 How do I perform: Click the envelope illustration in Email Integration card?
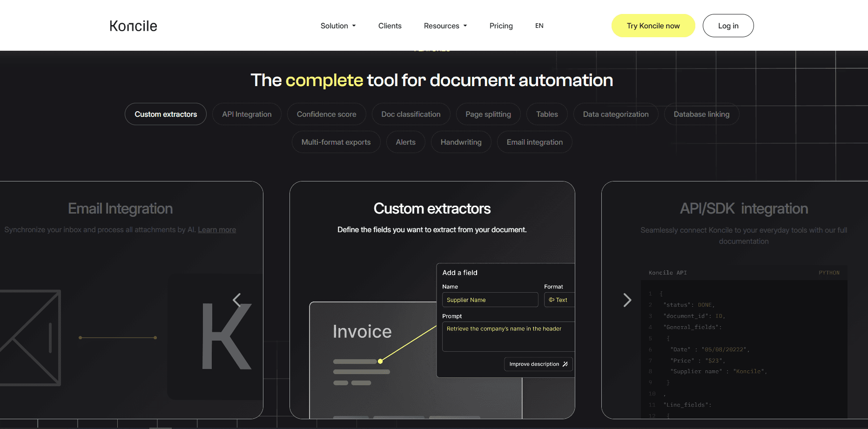pyautogui.click(x=30, y=338)
